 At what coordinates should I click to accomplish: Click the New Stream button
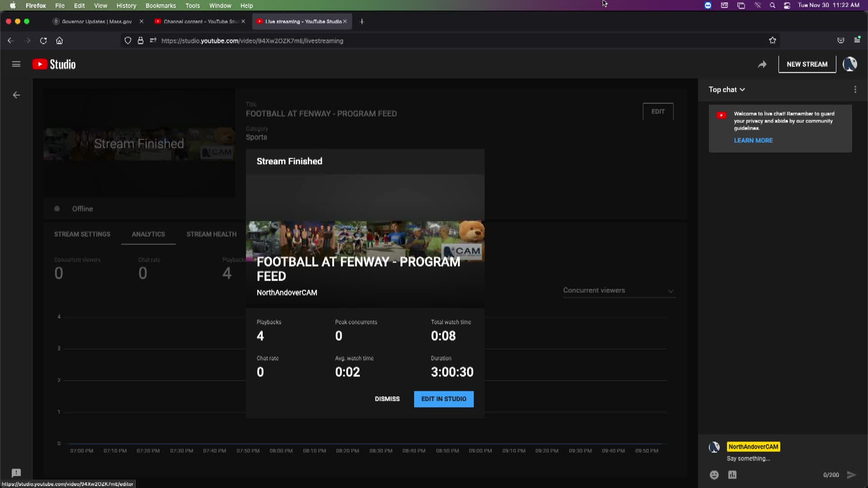(x=807, y=64)
